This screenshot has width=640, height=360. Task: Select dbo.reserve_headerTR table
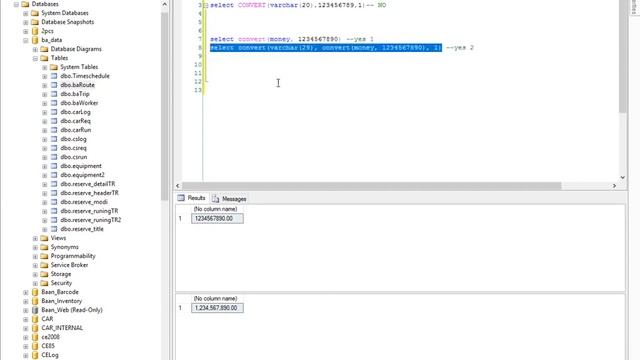pyautogui.click(x=89, y=193)
